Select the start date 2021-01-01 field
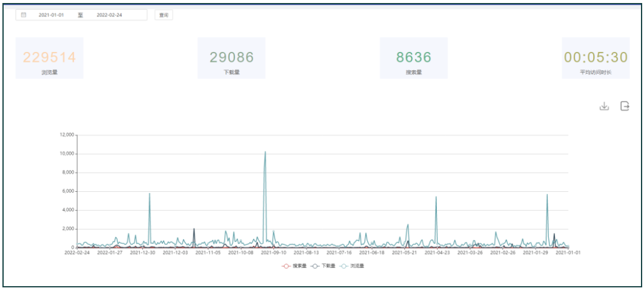Screen dimensions: 644x291 coord(51,15)
